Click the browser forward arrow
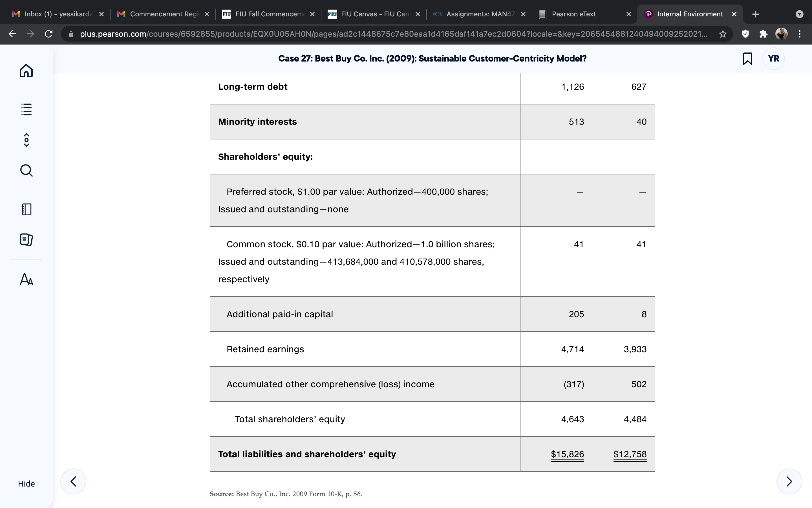The height and width of the screenshot is (508, 812). [x=30, y=34]
